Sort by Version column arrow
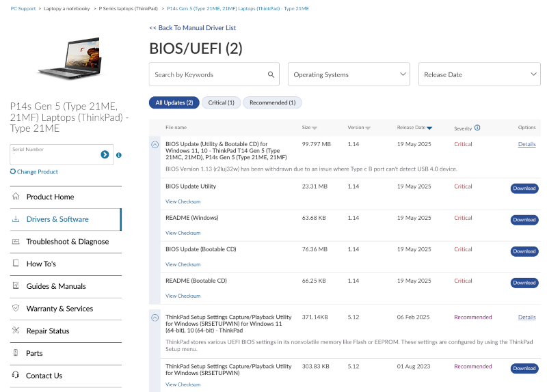The image size is (547, 392). tap(368, 128)
